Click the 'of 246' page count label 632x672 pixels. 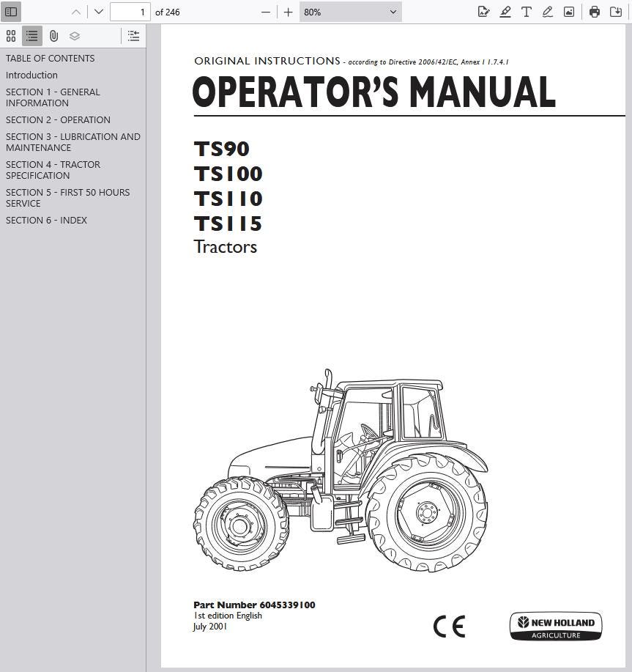168,12
